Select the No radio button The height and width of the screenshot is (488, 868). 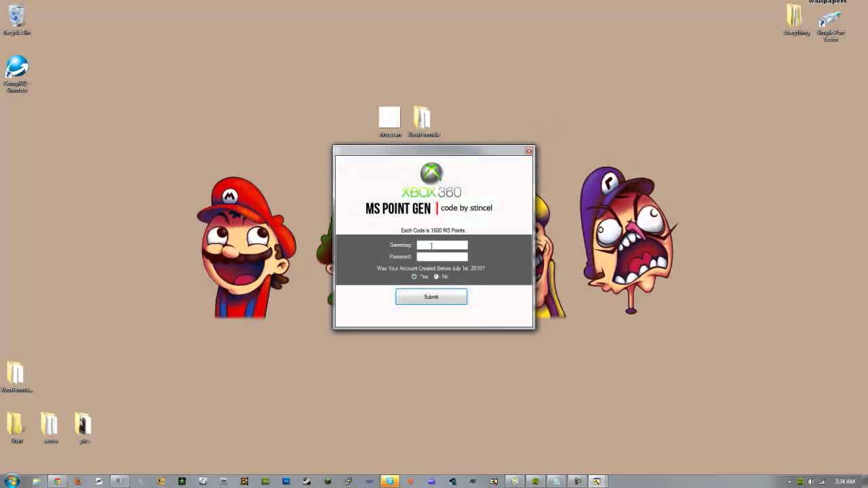click(437, 277)
